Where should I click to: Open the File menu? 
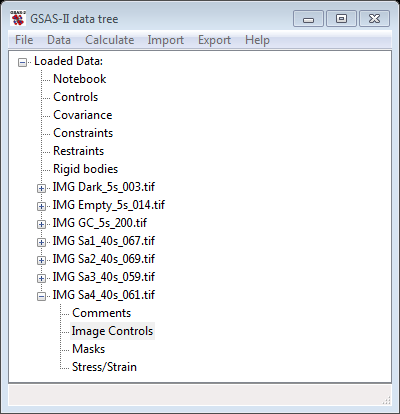click(24, 40)
